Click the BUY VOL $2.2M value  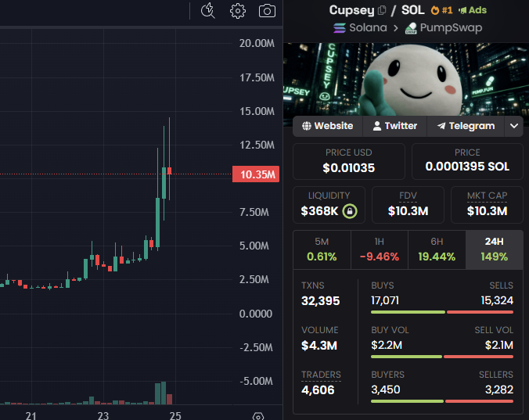(x=387, y=345)
